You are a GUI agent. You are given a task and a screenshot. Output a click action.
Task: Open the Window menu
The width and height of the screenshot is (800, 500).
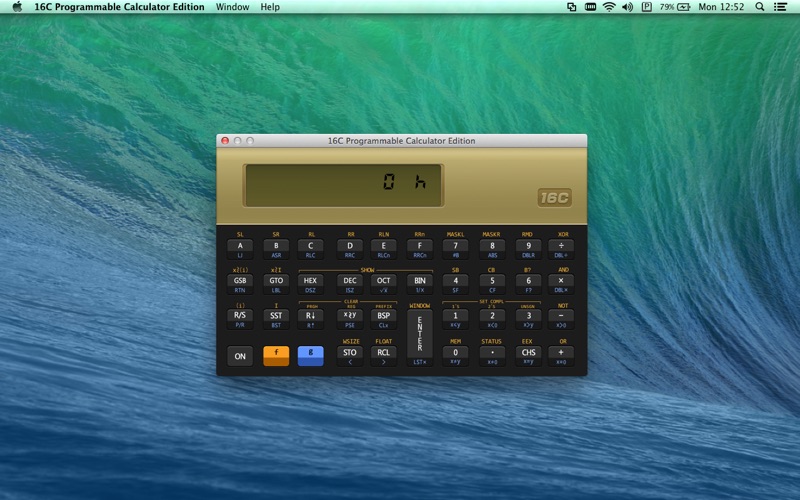(232, 7)
